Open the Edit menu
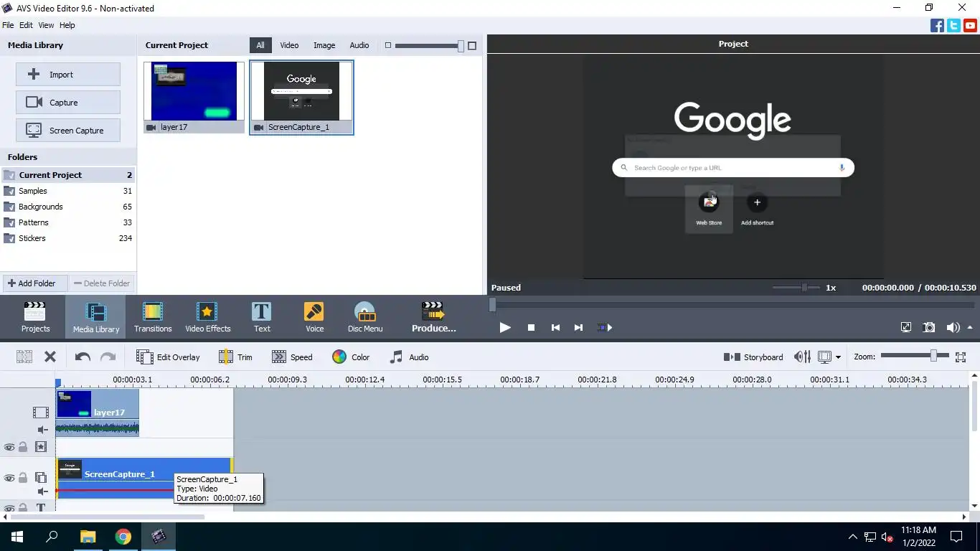 pos(26,25)
